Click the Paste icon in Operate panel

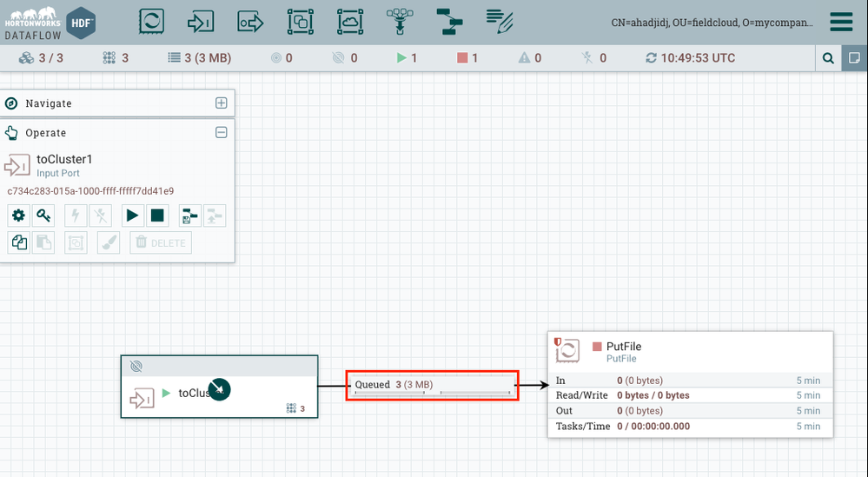(x=43, y=242)
